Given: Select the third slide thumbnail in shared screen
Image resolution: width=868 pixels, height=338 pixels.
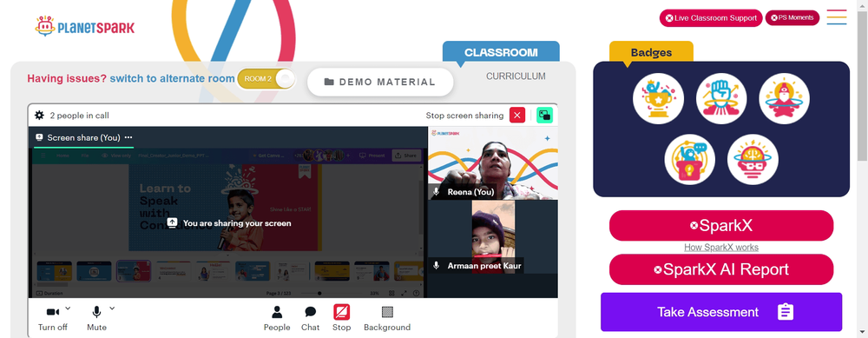Looking at the screenshot, I should coord(134,271).
